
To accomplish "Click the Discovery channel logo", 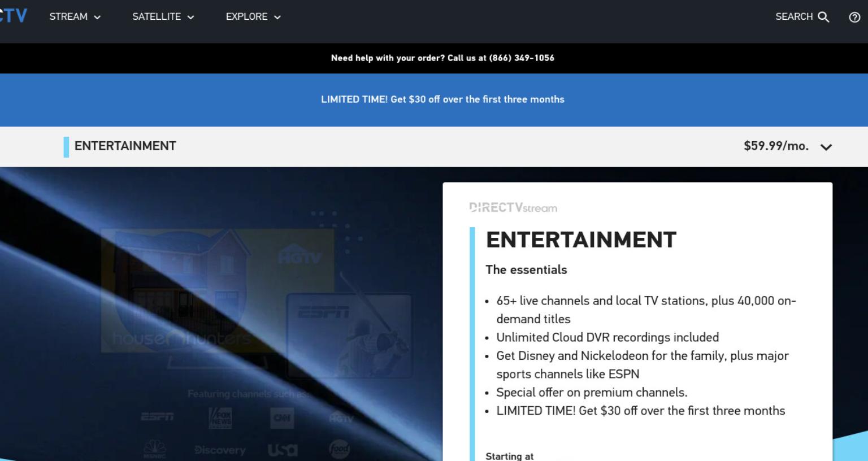I will (220, 450).
